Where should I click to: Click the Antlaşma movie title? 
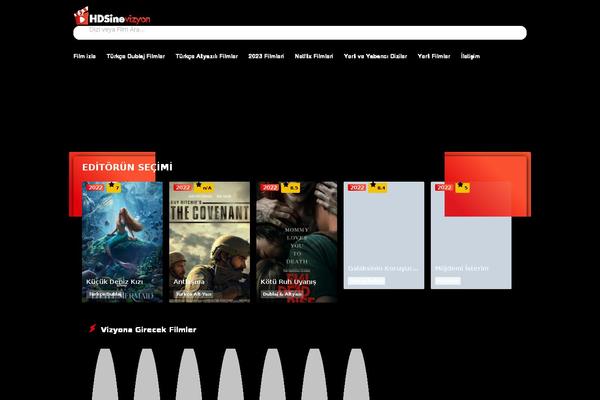(189, 282)
